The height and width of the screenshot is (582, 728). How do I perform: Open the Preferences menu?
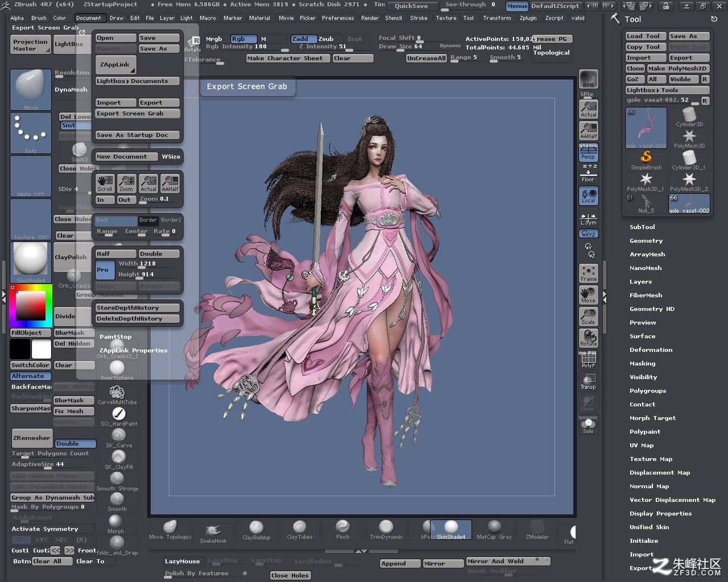(x=338, y=18)
